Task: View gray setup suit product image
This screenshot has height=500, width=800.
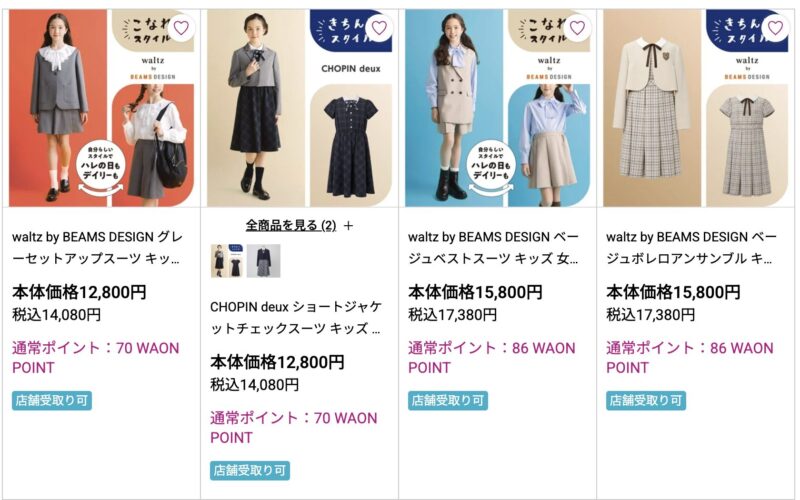Action: click(102, 108)
